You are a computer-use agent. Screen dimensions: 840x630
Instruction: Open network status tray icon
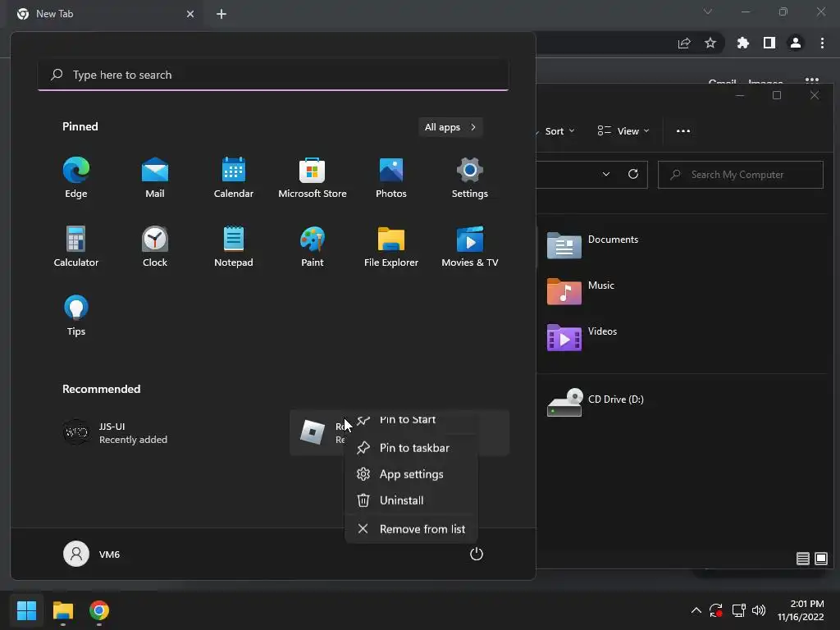(x=739, y=610)
